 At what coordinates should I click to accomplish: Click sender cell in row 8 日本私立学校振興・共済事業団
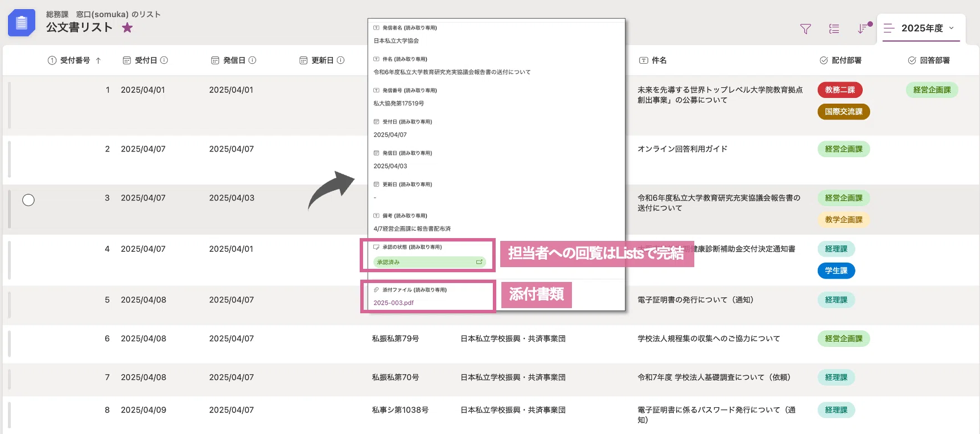[513, 410]
